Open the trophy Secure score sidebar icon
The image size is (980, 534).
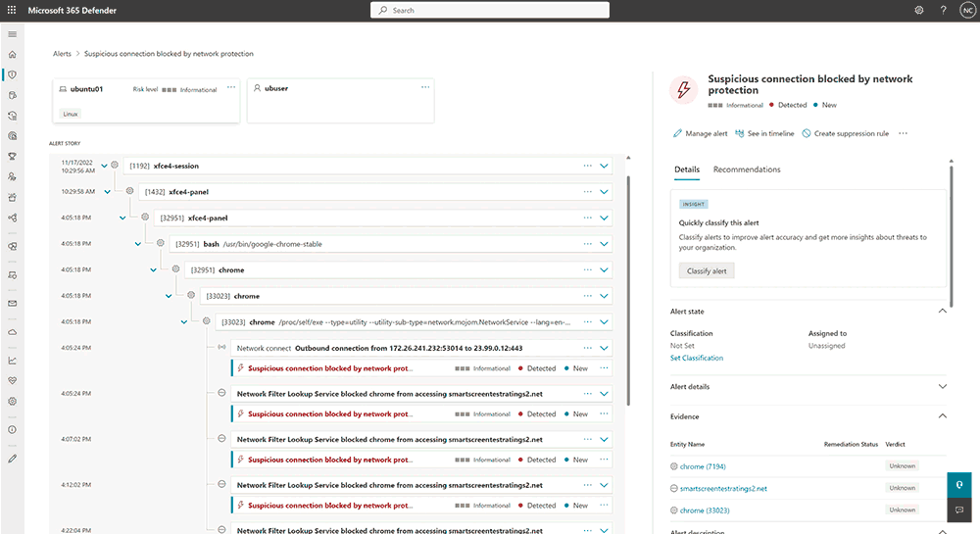12,156
